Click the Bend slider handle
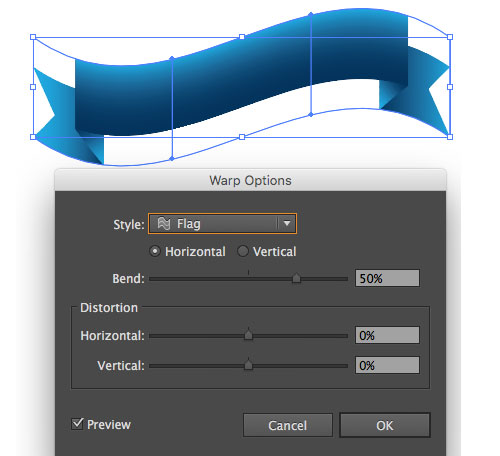500x456 pixels. (x=296, y=278)
